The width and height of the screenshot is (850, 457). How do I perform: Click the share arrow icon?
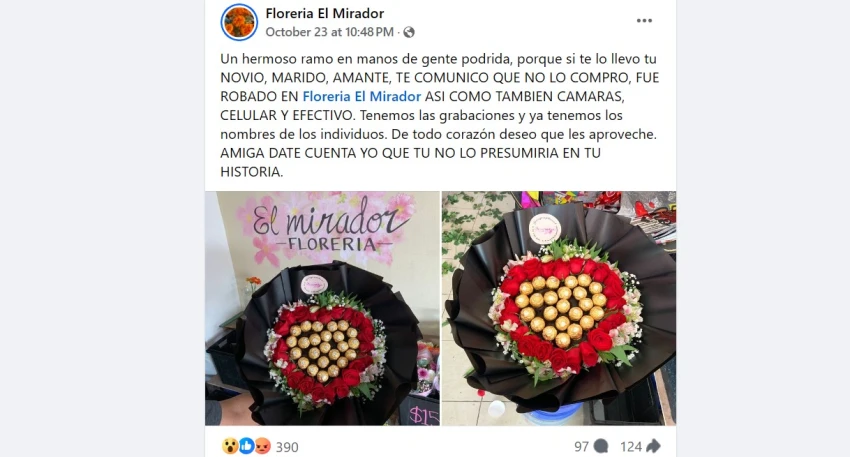(653, 446)
